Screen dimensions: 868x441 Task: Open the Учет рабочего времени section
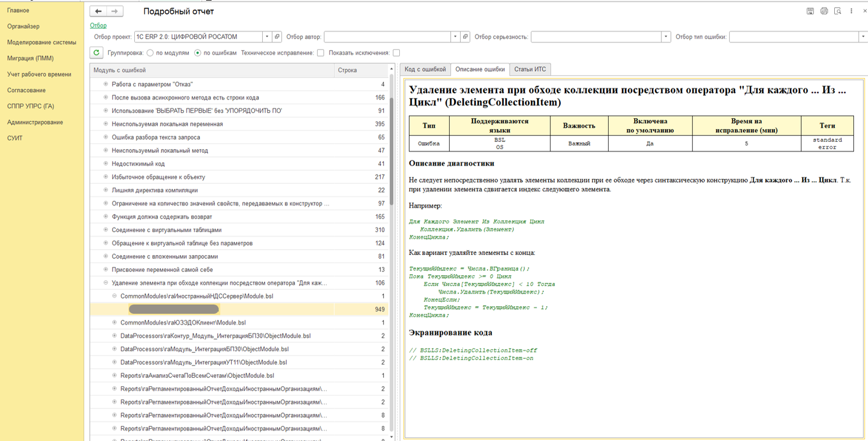click(39, 74)
